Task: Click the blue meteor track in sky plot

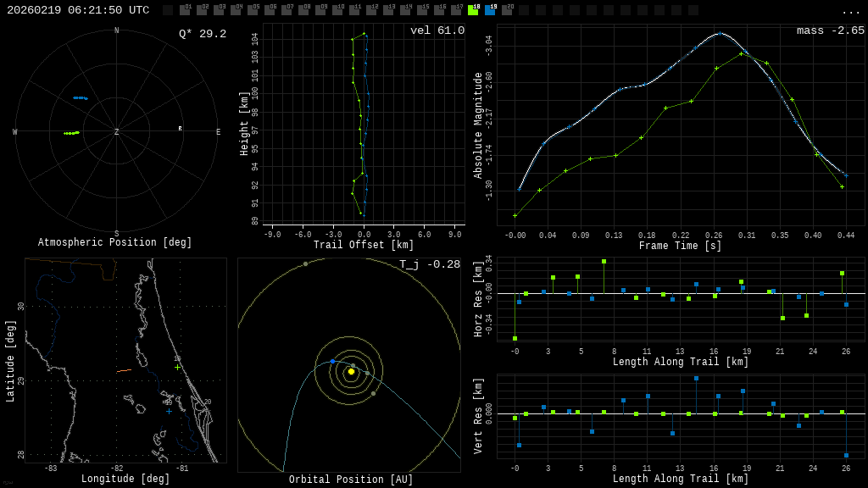Action: click(80, 98)
